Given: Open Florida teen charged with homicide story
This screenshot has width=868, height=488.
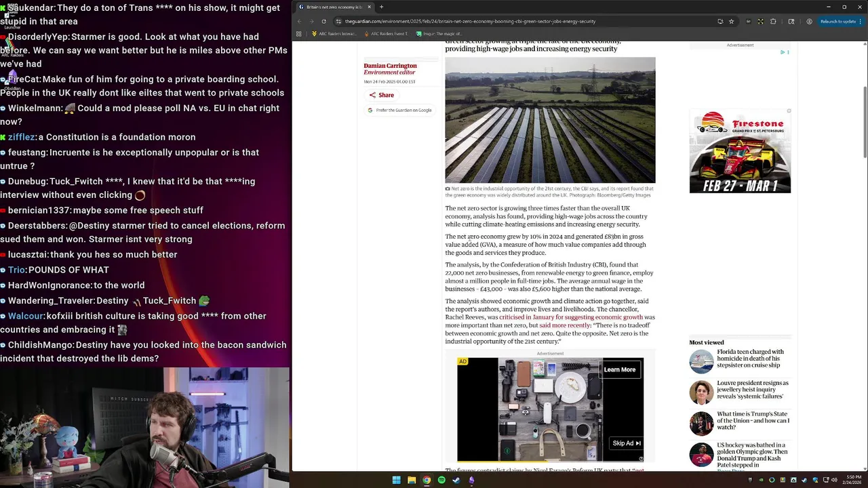Looking at the screenshot, I should (751, 359).
